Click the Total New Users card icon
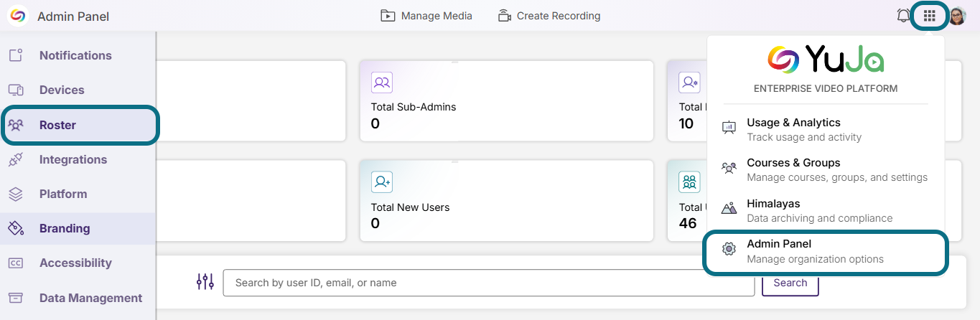980x320 pixels. click(382, 182)
